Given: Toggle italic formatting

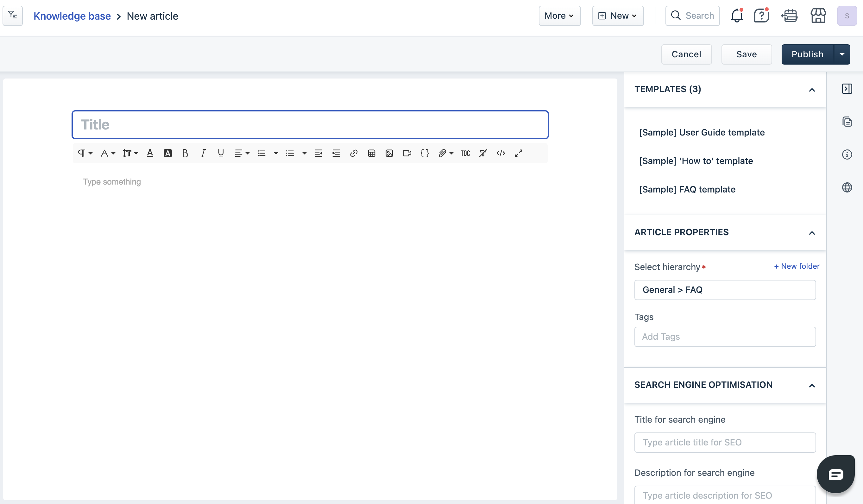Looking at the screenshot, I should click(x=203, y=153).
